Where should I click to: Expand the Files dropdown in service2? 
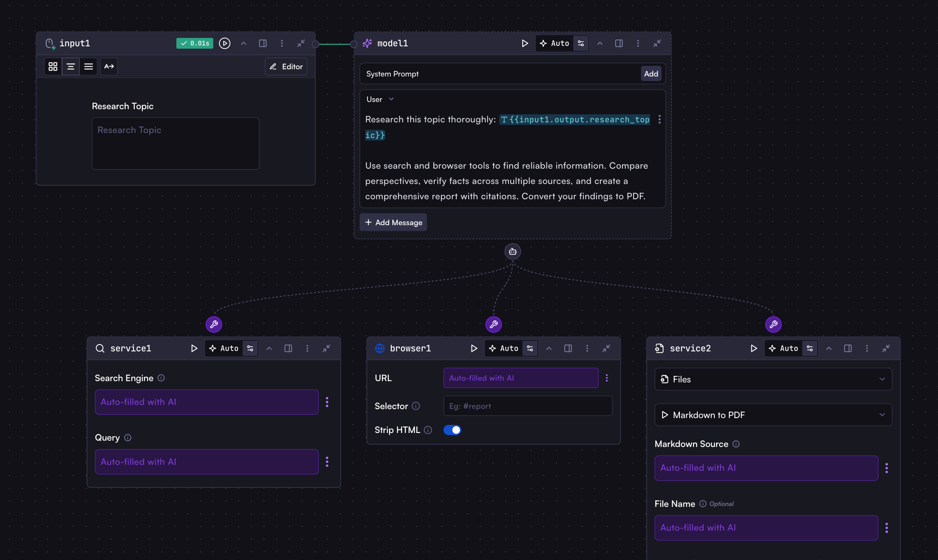click(x=773, y=379)
